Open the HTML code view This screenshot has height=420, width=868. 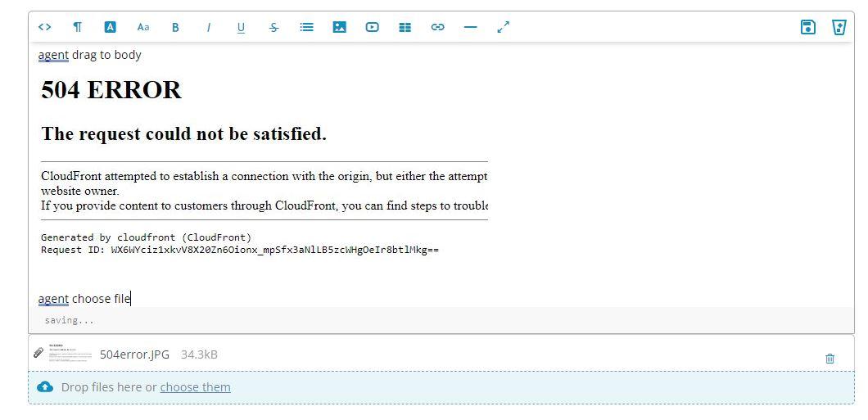pos(45,27)
